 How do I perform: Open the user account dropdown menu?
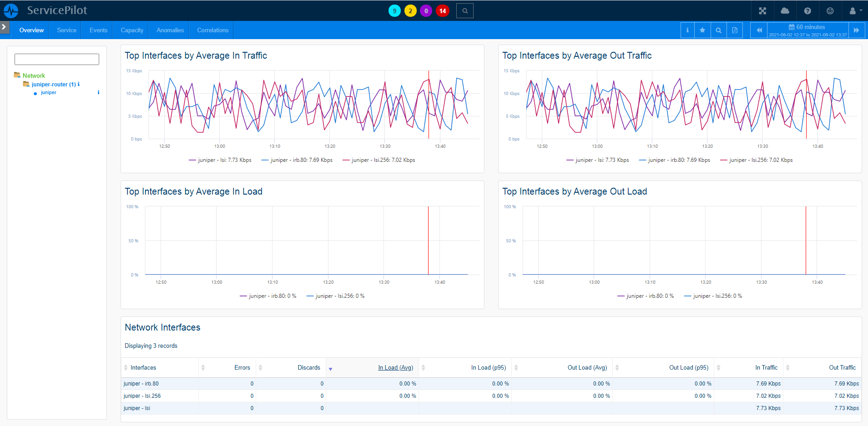point(855,11)
